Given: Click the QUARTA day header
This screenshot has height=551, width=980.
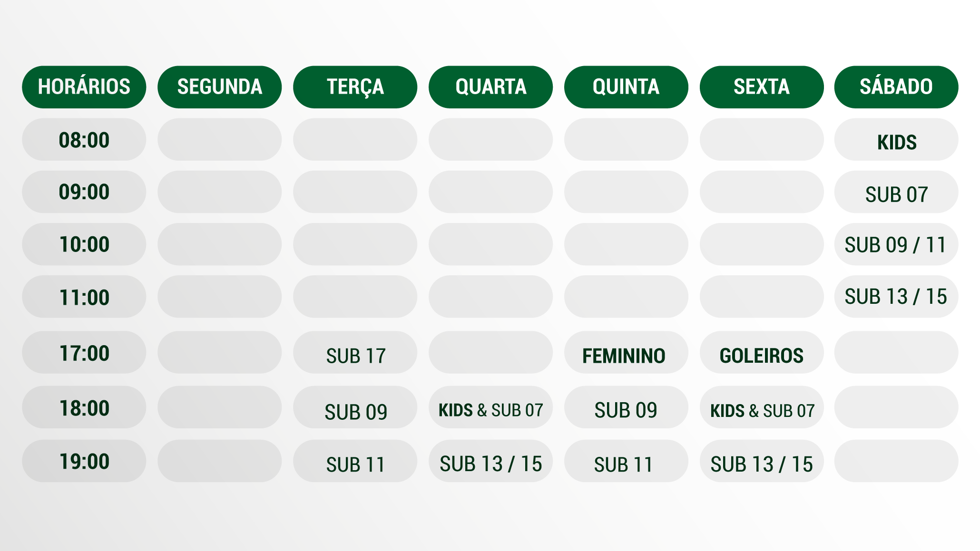Looking at the screenshot, I should [x=490, y=87].
